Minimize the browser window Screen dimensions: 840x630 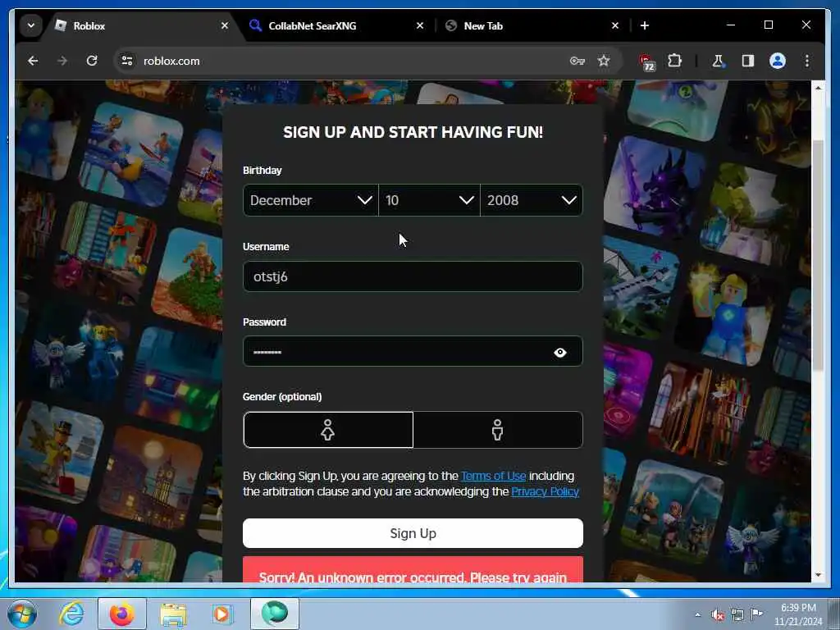(731, 25)
